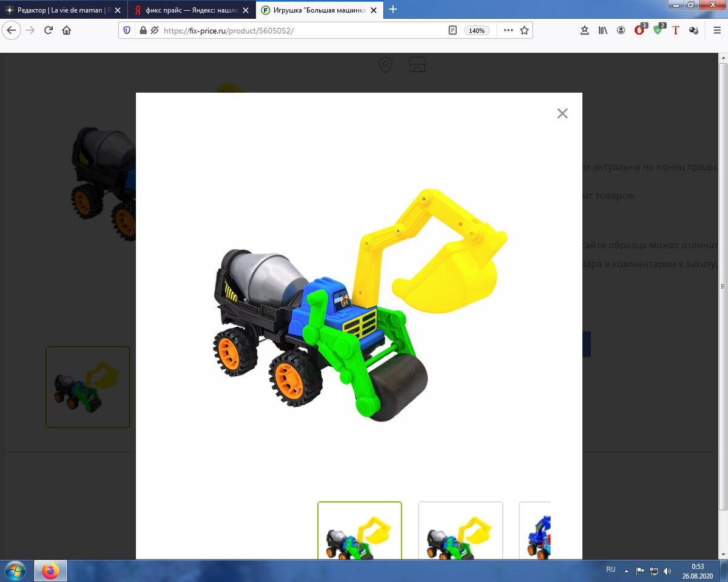Screen dimensions: 728x582
Task: Open the Firefox hamburger menu
Action: click(x=717, y=30)
